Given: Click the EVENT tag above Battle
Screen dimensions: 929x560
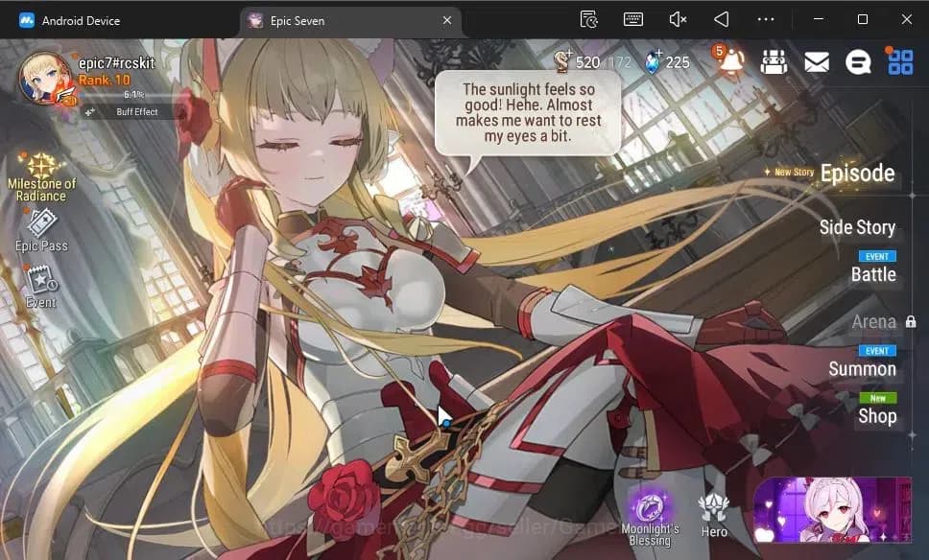Looking at the screenshot, I should tap(877, 256).
